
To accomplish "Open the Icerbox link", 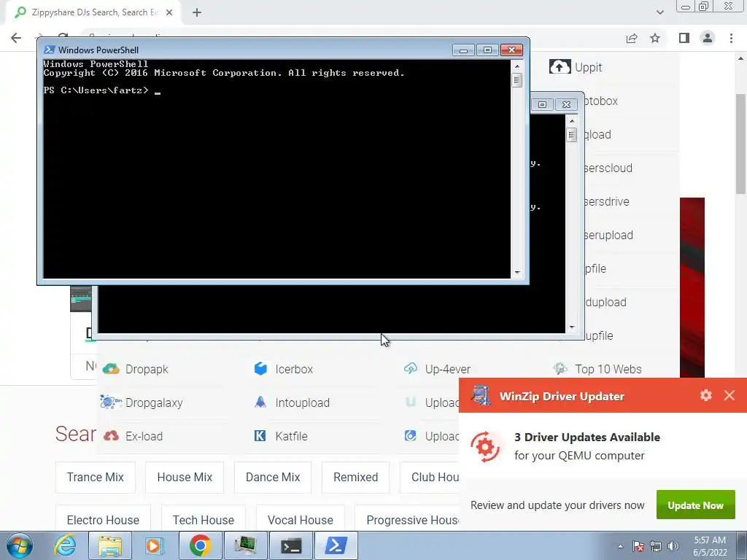I will point(294,369).
